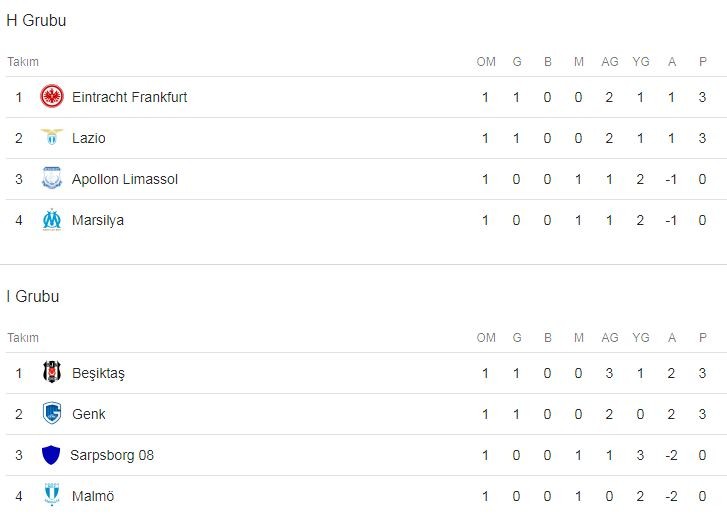Select the Malmö team name
This screenshot has height=514, width=727.
point(92,496)
